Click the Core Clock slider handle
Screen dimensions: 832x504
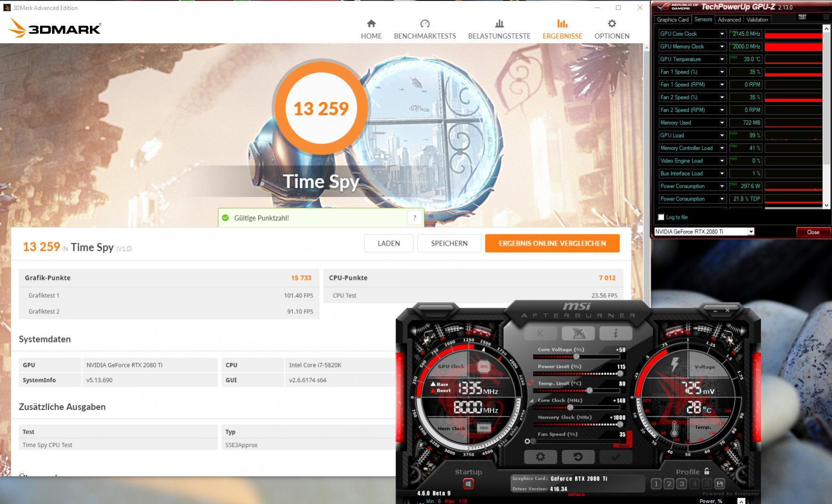tap(570, 408)
